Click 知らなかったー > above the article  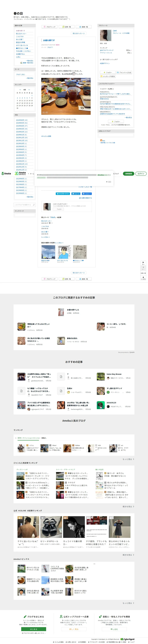point(79,33)
